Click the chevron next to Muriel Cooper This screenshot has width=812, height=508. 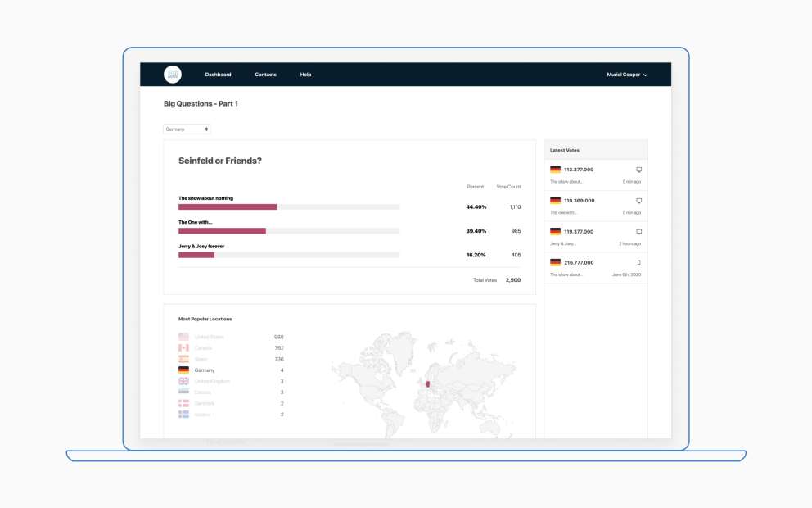[645, 75]
